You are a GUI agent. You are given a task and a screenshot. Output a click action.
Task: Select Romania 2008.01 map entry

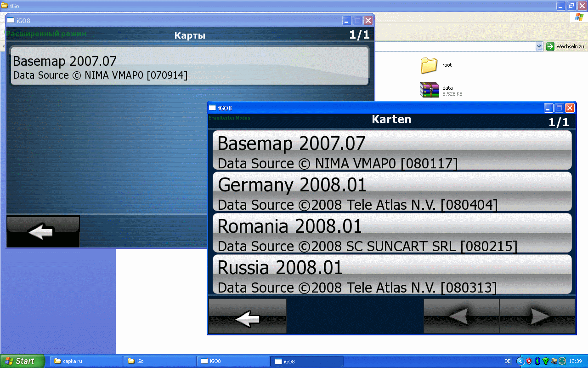392,233
